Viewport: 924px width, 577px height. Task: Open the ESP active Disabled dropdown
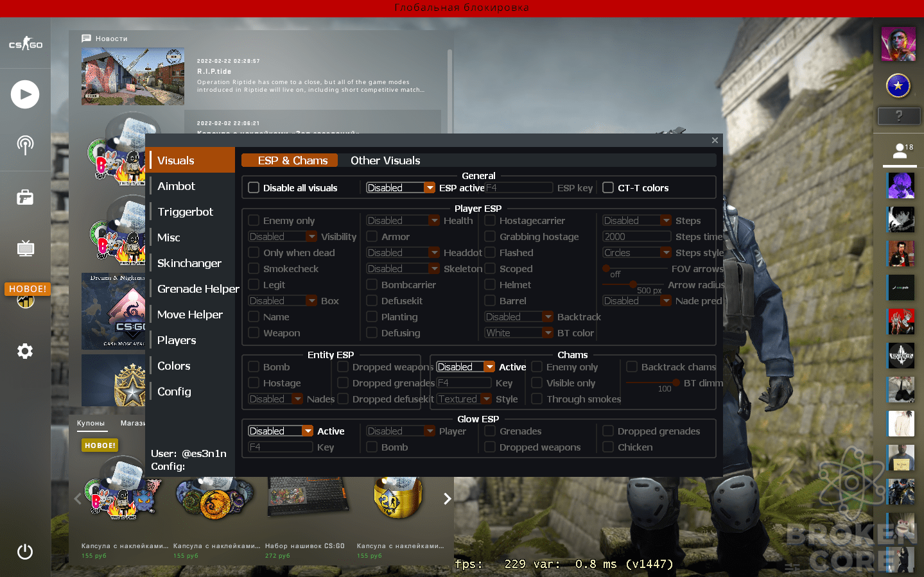401,187
